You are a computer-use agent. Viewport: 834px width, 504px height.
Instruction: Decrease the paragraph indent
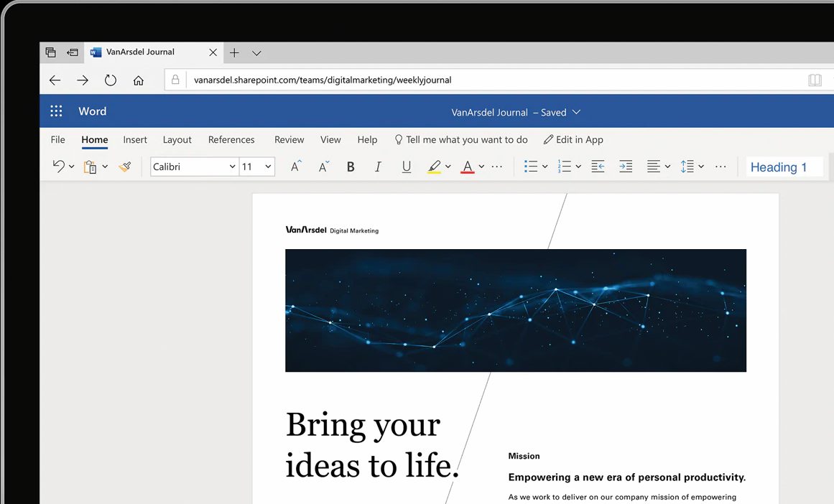click(x=598, y=167)
